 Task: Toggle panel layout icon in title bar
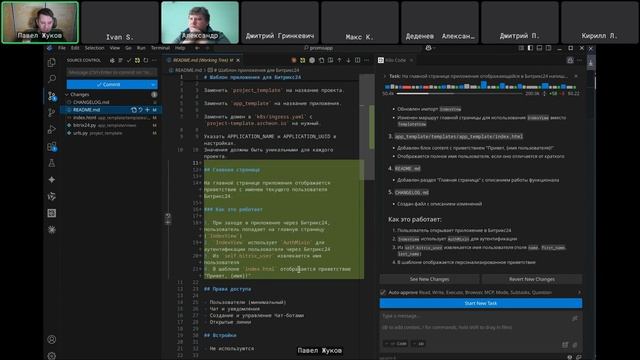point(539,48)
